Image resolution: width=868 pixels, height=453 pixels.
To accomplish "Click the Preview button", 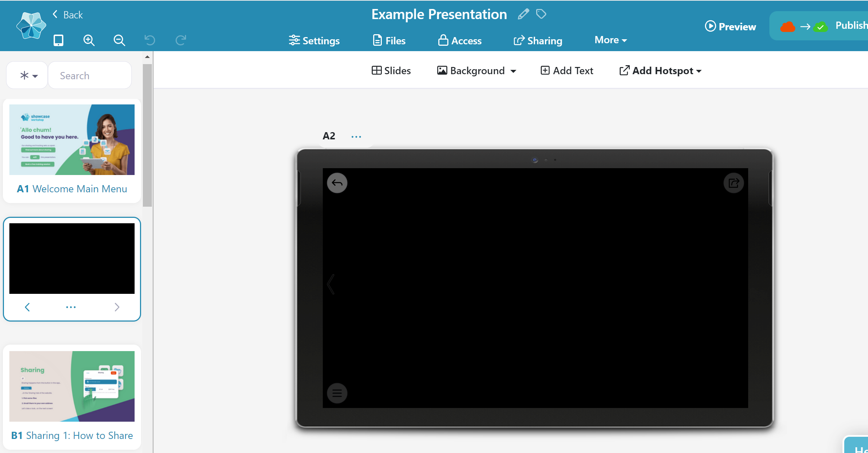I will pos(730,26).
